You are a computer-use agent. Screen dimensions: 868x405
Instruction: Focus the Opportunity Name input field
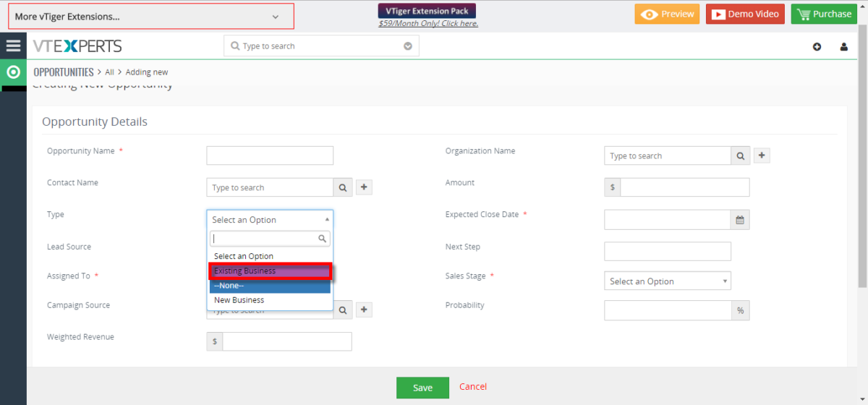[x=270, y=155]
